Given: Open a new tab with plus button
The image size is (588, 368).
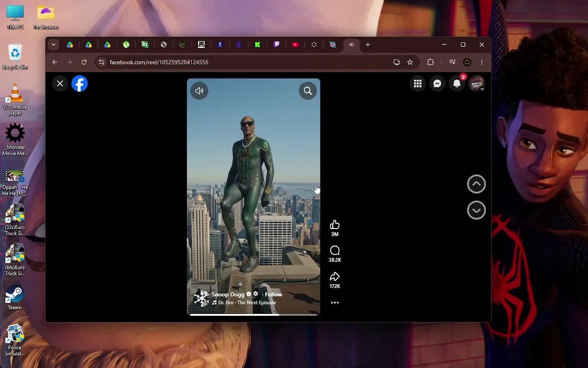Looking at the screenshot, I should 368,44.
